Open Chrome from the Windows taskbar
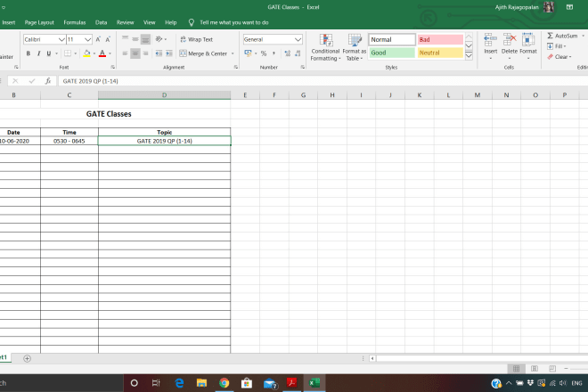The image size is (588, 392). tap(224, 383)
